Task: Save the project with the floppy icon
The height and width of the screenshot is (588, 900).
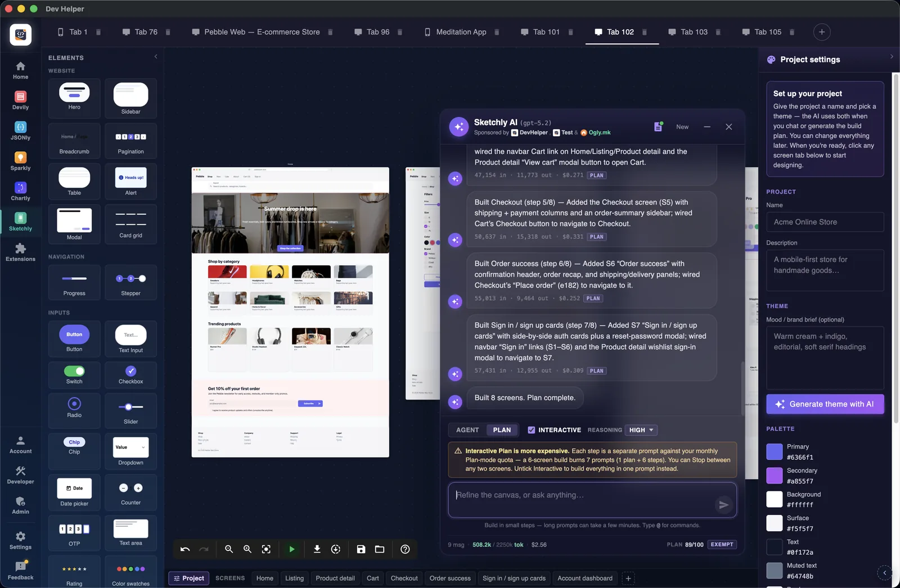Action: tap(361, 549)
